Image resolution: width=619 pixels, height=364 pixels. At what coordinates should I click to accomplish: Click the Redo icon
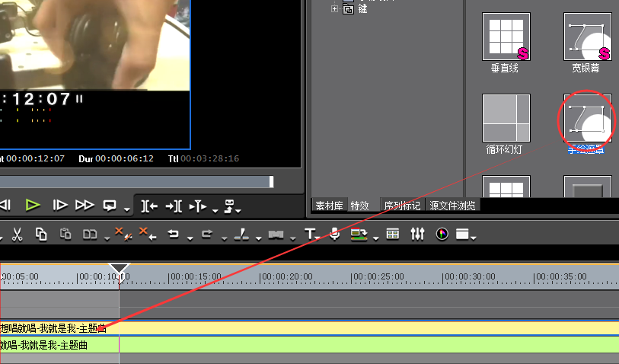click(x=207, y=234)
